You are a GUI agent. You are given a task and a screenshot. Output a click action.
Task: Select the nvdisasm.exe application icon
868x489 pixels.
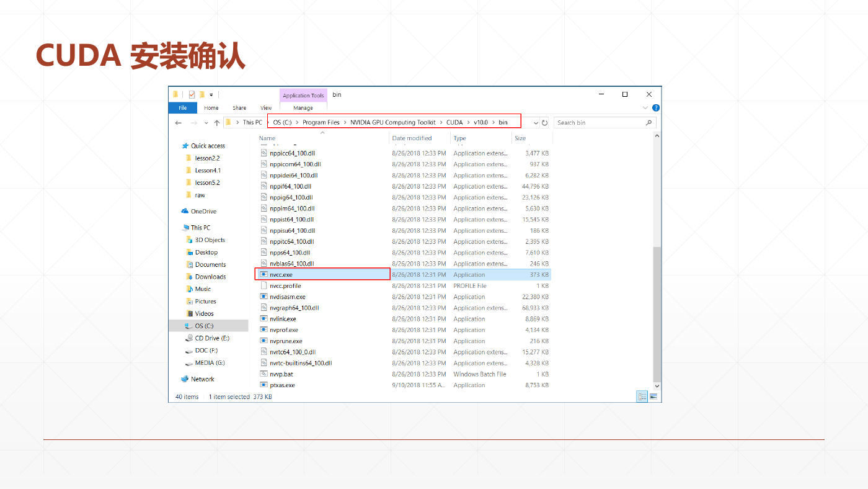264,297
